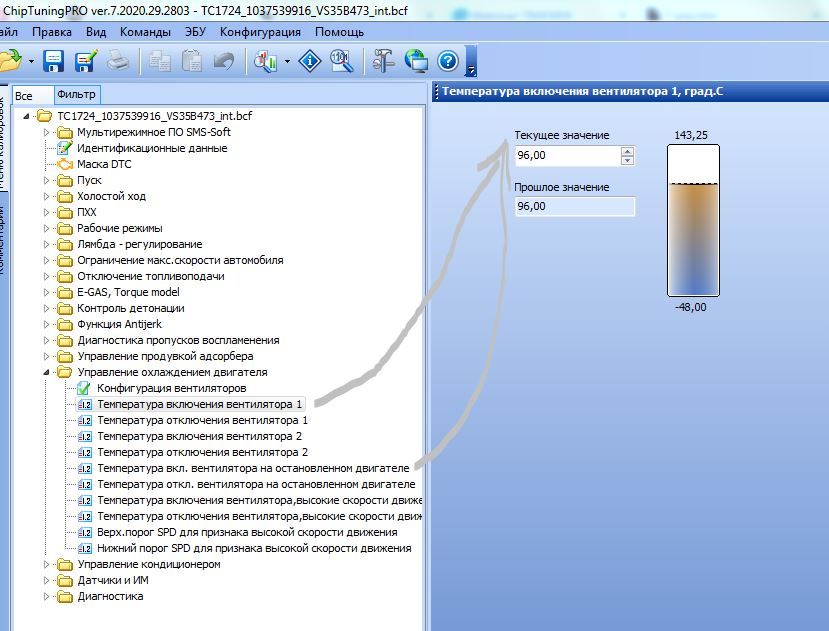Expand the Управление кондиционером folder
The height and width of the screenshot is (631, 829).
coord(47,564)
